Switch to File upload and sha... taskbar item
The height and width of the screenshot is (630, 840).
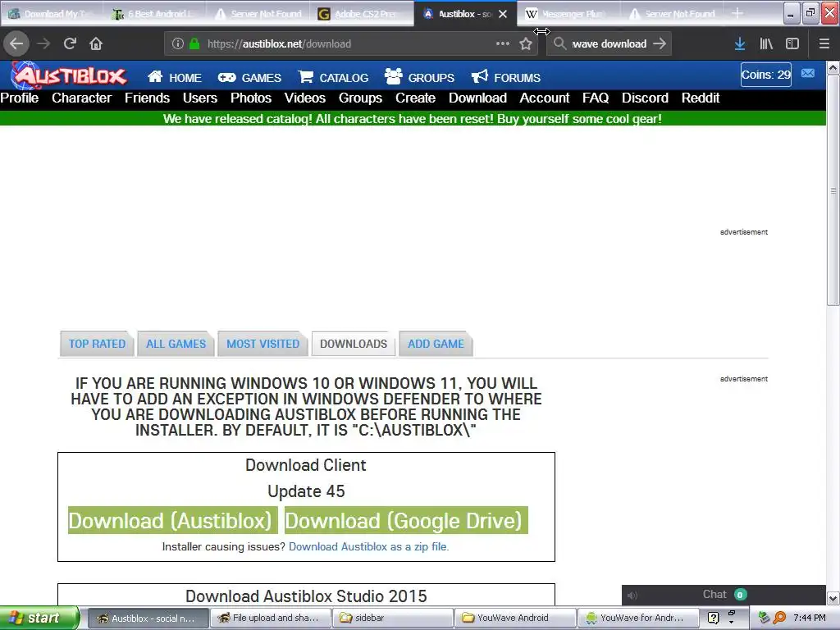[x=271, y=618]
